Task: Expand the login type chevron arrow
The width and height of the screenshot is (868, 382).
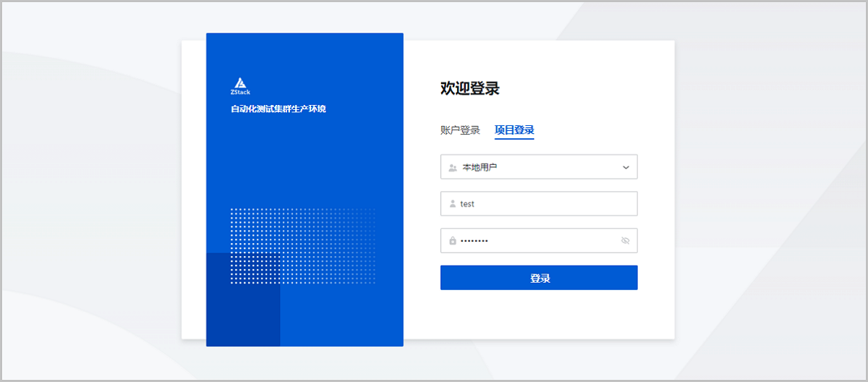Action: click(626, 167)
